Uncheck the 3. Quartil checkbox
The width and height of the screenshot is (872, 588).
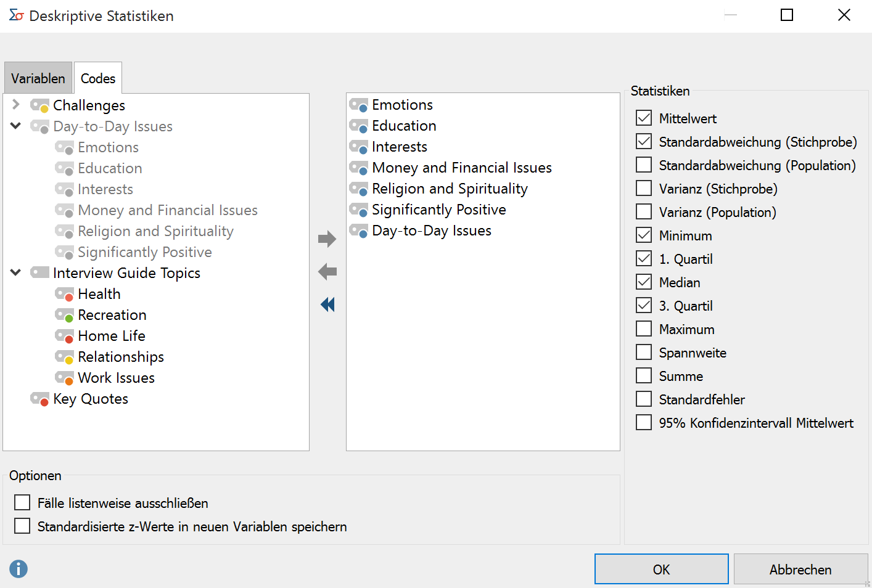pos(644,305)
